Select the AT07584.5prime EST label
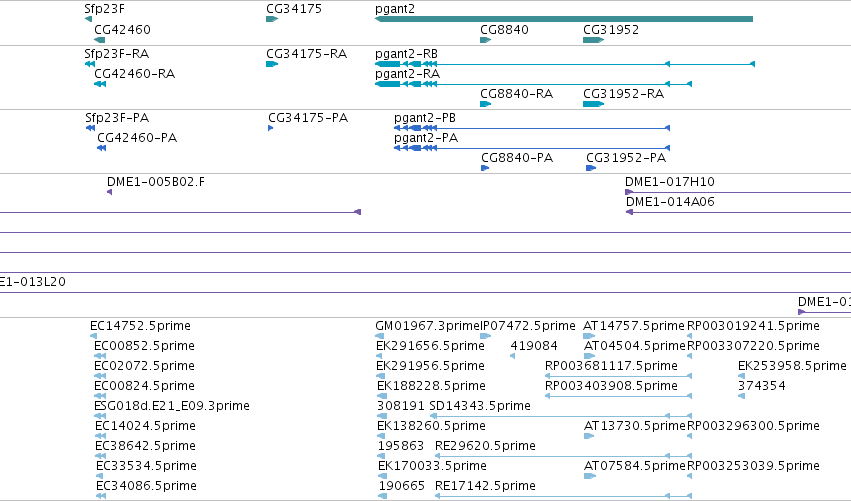The height and width of the screenshot is (501, 851). click(x=635, y=466)
